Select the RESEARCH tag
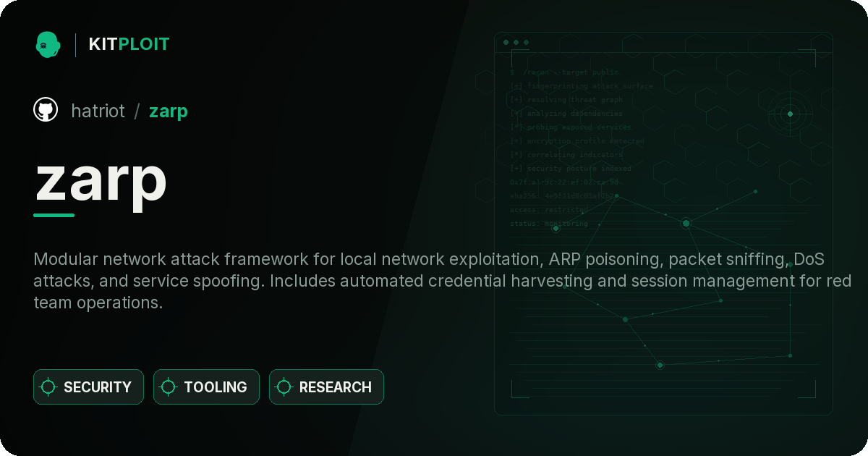This screenshot has width=868, height=456. (x=326, y=387)
